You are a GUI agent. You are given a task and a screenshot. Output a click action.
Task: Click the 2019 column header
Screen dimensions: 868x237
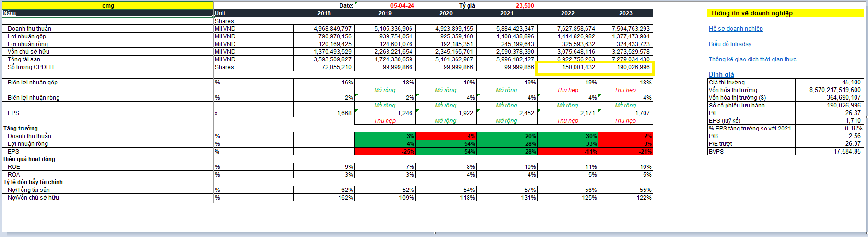385,13
